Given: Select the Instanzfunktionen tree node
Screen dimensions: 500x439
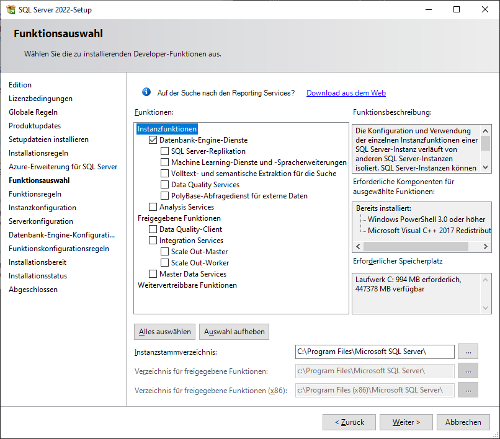Looking at the screenshot, I should 167,129.
